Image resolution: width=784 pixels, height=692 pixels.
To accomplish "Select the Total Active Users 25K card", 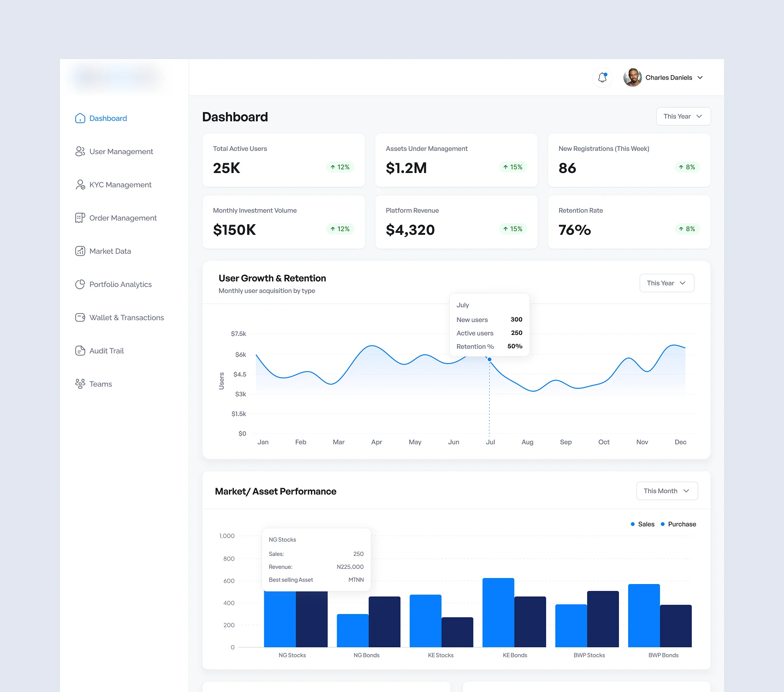I will click(x=284, y=160).
